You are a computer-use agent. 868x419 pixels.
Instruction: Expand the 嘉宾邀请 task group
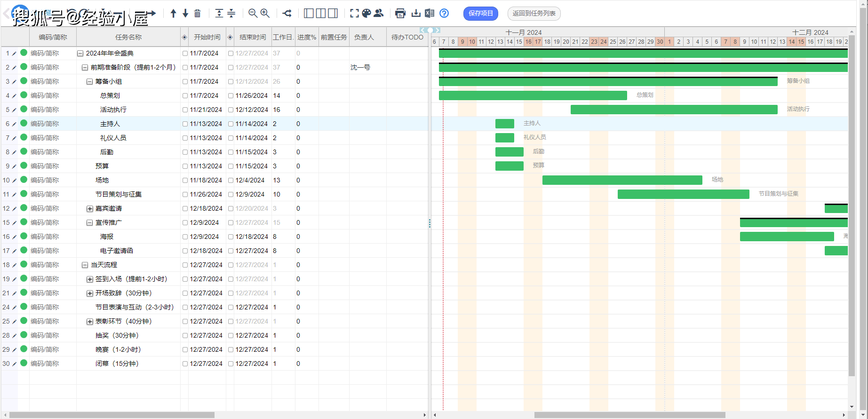(89, 209)
